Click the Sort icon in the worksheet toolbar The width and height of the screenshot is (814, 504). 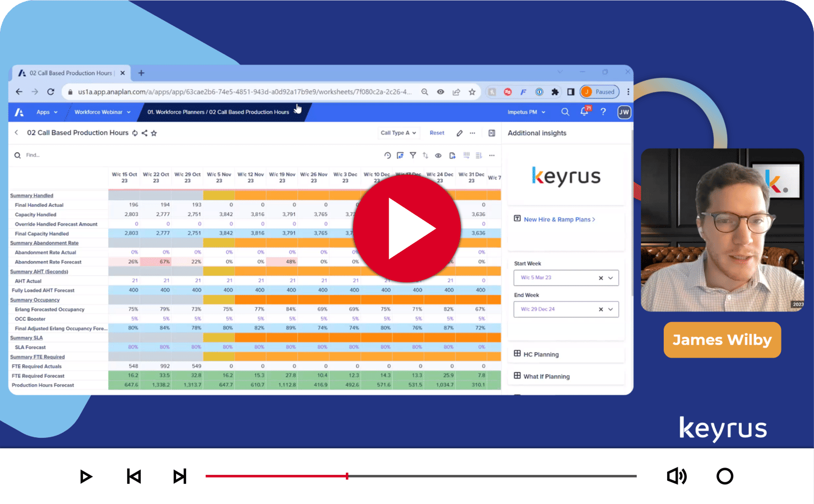tap(426, 155)
